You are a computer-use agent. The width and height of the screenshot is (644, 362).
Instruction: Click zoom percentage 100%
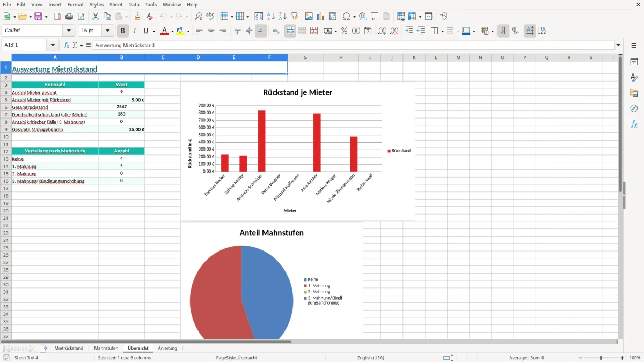(x=635, y=358)
